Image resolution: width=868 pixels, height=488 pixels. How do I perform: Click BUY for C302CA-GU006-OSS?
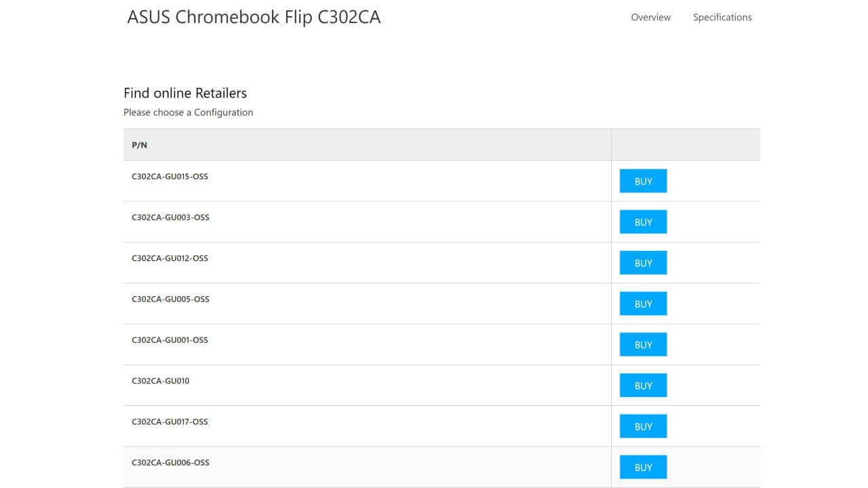(x=643, y=467)
